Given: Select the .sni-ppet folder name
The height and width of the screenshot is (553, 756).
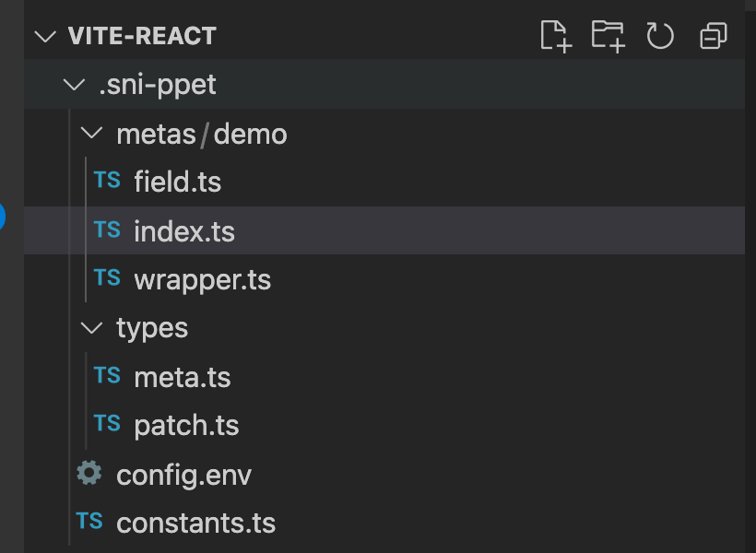Looking at the screenshot, I should point(157,86).
